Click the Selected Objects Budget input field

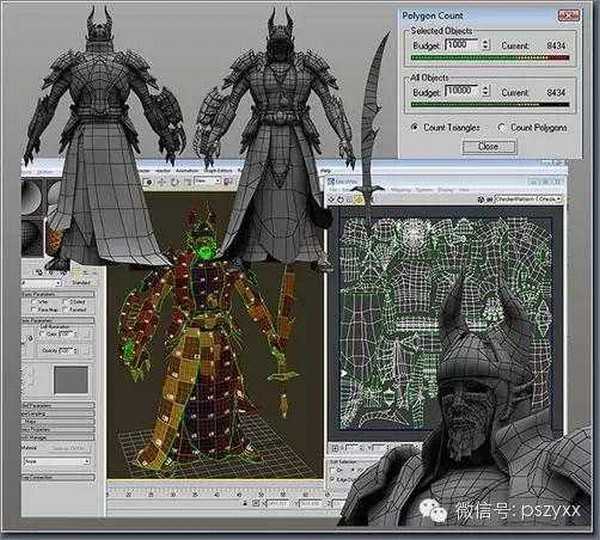tap(458, 44)
